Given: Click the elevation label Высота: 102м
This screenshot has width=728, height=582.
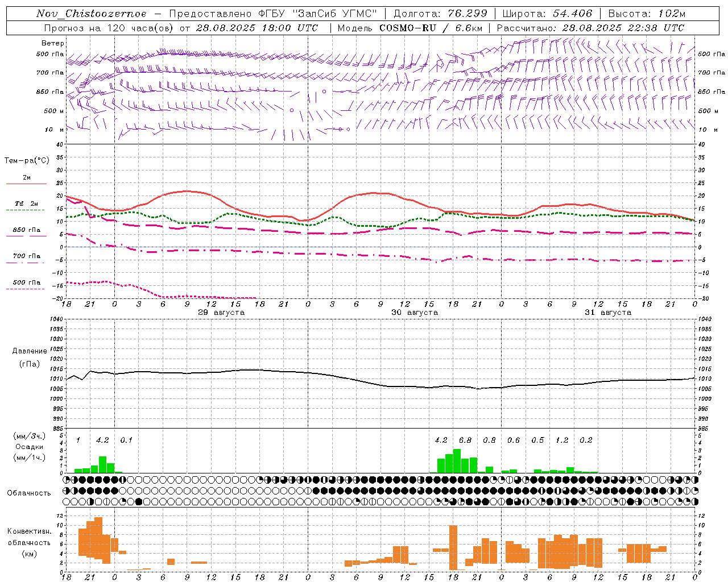Looking at the screenshot, I should [647, 14].
